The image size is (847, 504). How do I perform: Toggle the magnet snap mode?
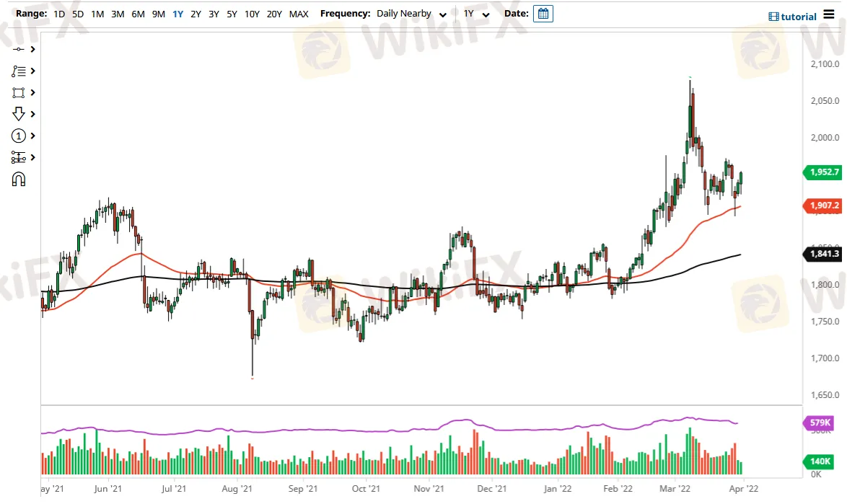point(19,179)
